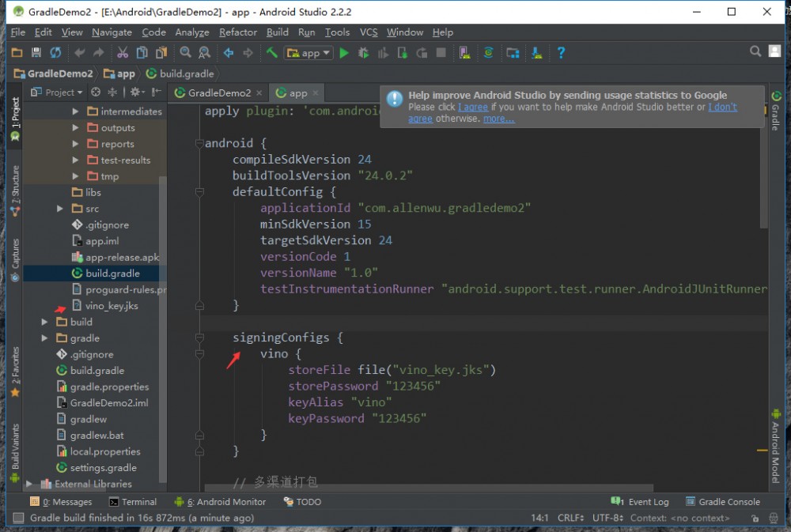Run the app using the green Run icon

pos(344,52)
